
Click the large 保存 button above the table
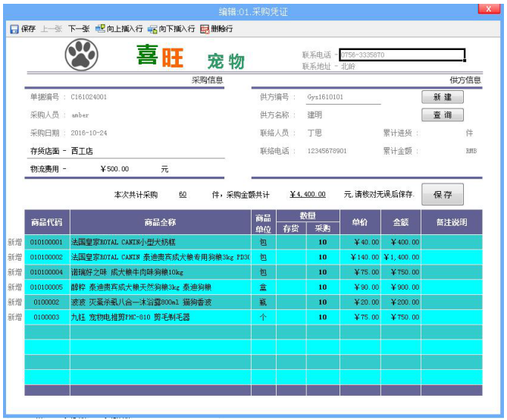[443, 195]
